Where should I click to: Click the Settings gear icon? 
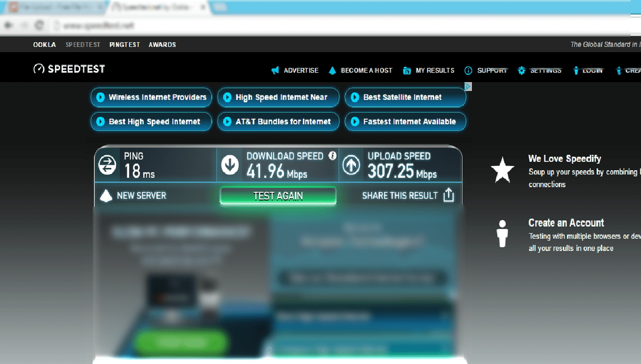pos(521,70)
